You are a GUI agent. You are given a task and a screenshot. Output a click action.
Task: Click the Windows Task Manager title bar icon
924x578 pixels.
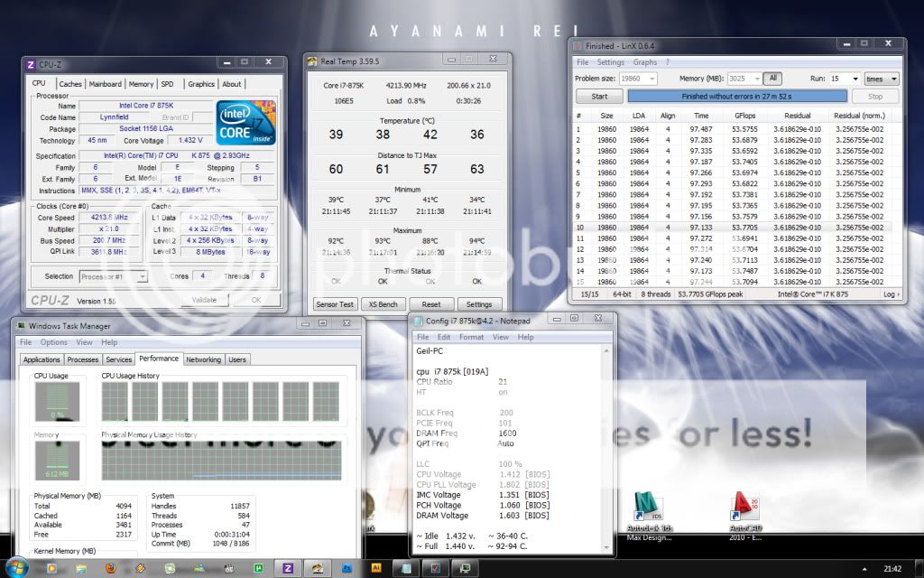click(x=21, y=325)
